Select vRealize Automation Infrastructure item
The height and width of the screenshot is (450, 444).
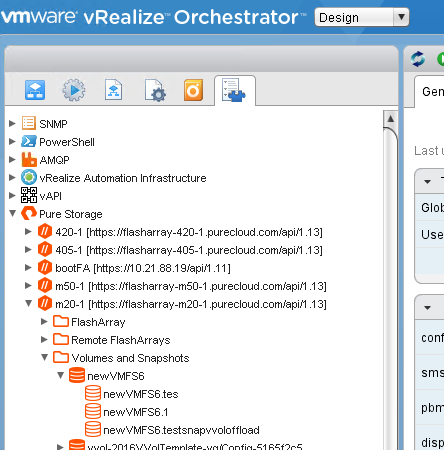tap(122, 178)
